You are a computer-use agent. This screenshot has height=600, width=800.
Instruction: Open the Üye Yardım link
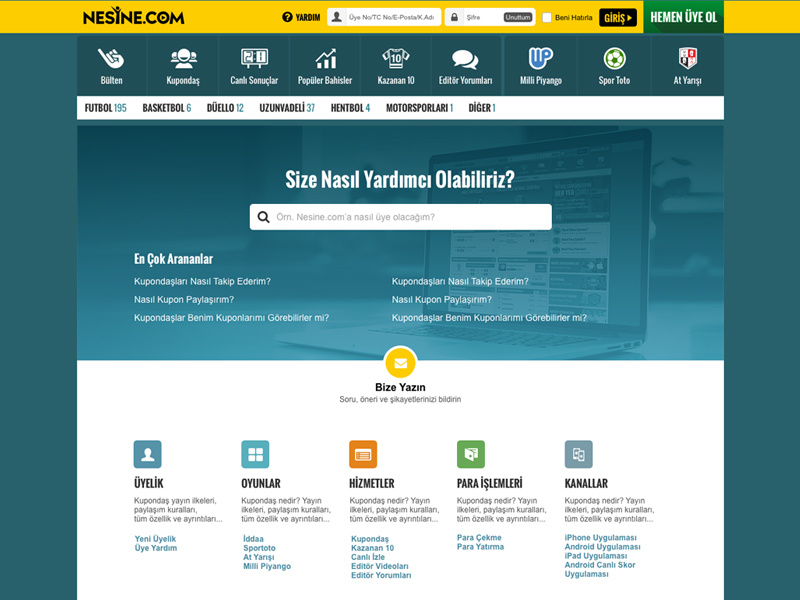tap(156, 548)
